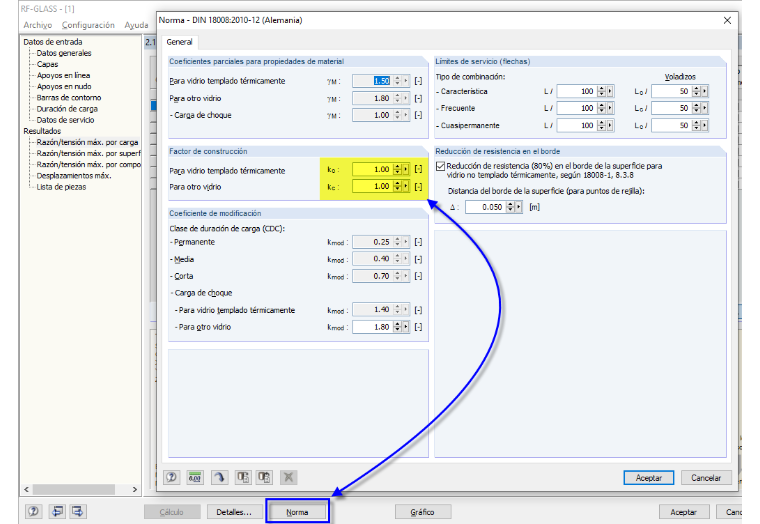The width and height of the screenshot is (760, 524).
Task: Select Datos de entrada root node
Action: (x=53, y=42)
